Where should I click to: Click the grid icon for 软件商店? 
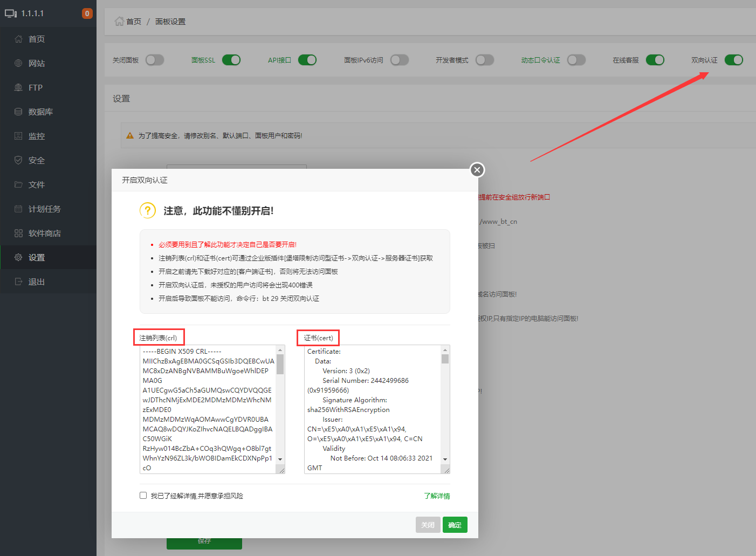point(18,233)
